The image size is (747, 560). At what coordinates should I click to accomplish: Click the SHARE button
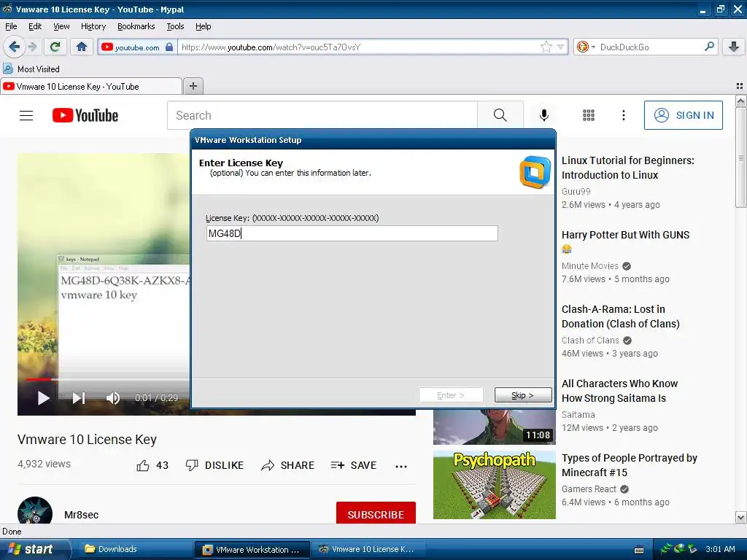287,465
